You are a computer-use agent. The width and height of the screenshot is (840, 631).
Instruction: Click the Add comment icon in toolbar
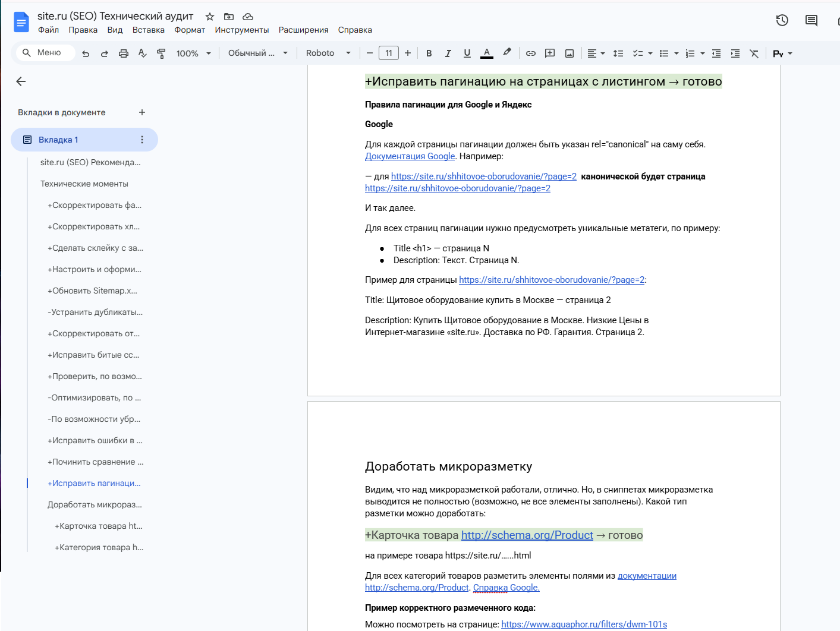[x=550, y=53]
